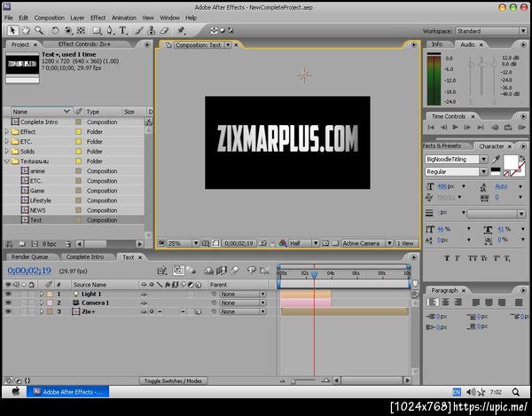Align paragraph text left
Viewport: 532px width, 416px height.
[433, 302]
